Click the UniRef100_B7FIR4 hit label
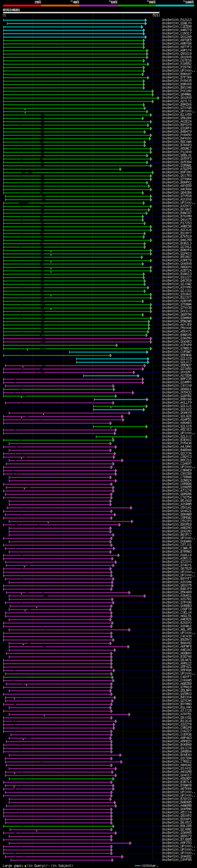Screen dimensions: 197x868 [x=177, y=78]
